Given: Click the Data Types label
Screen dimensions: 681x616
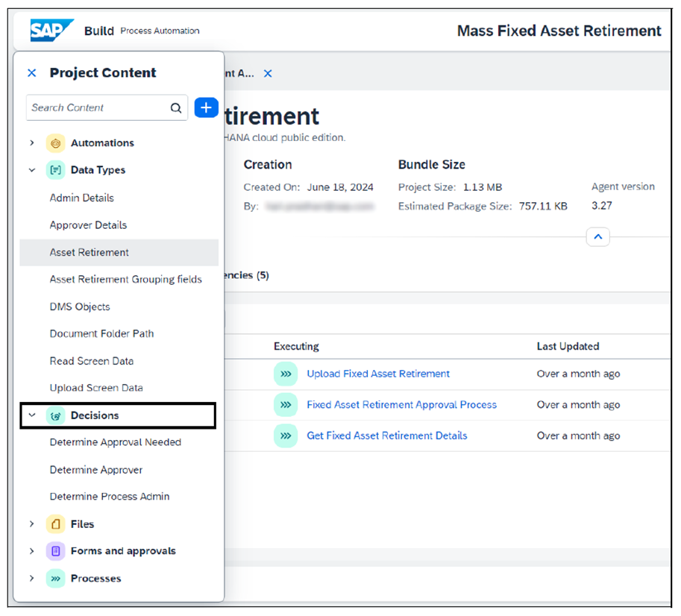Looking at the screenshot, I should coord(98,170).
